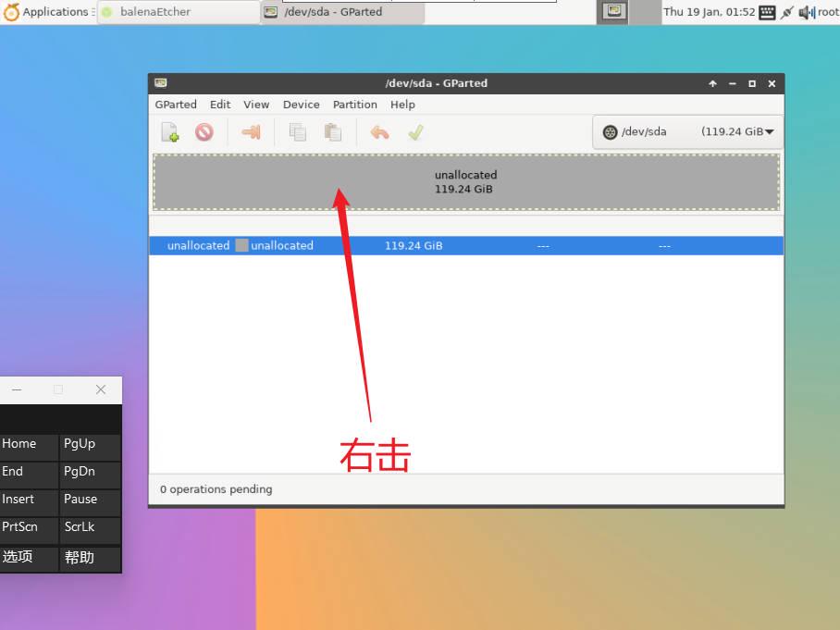The image size is (840, 630).
Task: Click the PrtScn key on virtual keyboard
Action: [29, 530]
